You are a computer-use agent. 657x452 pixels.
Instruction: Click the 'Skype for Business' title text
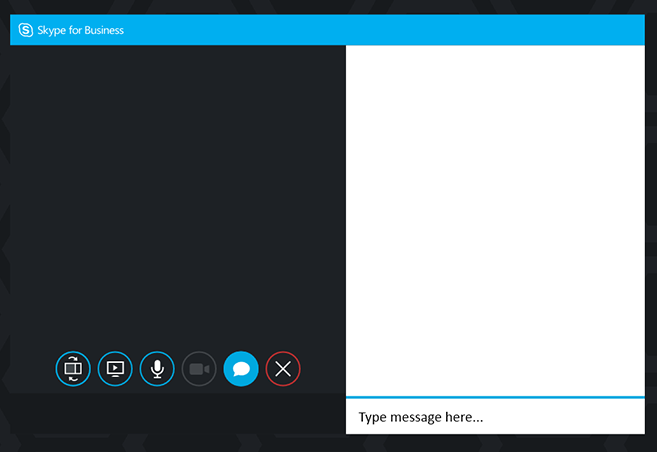(80, 30)
